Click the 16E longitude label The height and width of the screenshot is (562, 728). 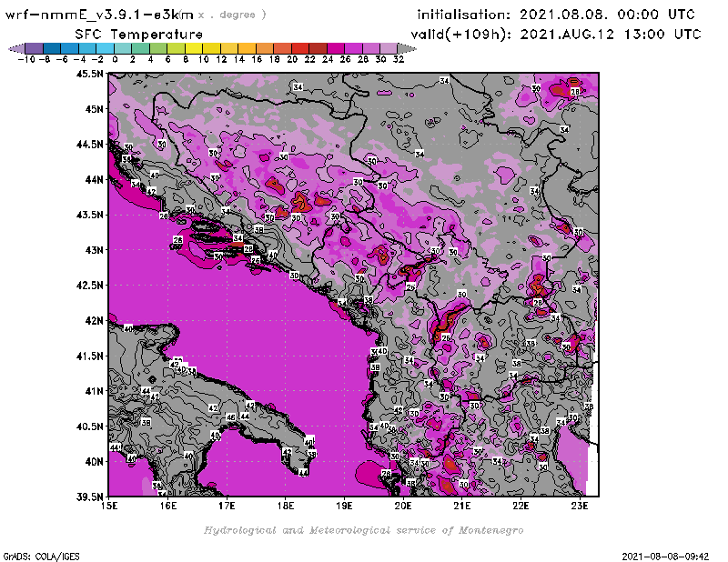168,506
